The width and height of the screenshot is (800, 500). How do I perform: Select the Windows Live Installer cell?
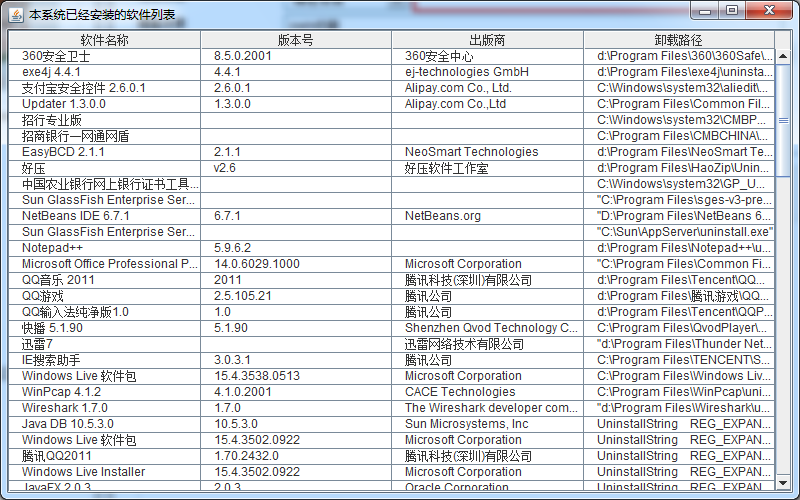[x=105, y=472]
